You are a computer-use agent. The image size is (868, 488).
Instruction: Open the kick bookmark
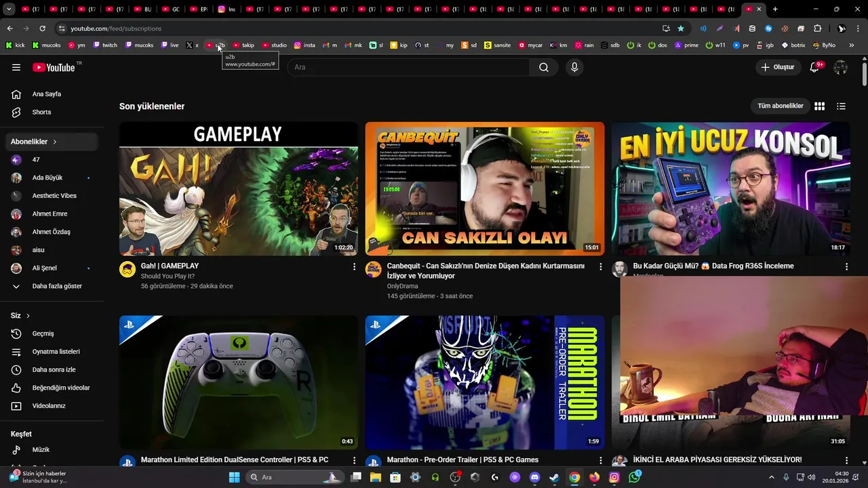pyautogui.click(x=15, y=45)
